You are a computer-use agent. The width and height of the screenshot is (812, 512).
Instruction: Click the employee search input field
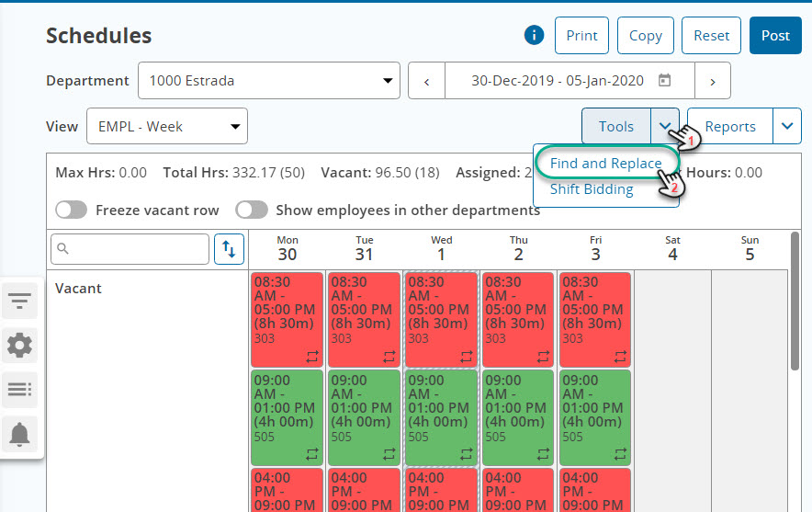click(130, 249)
